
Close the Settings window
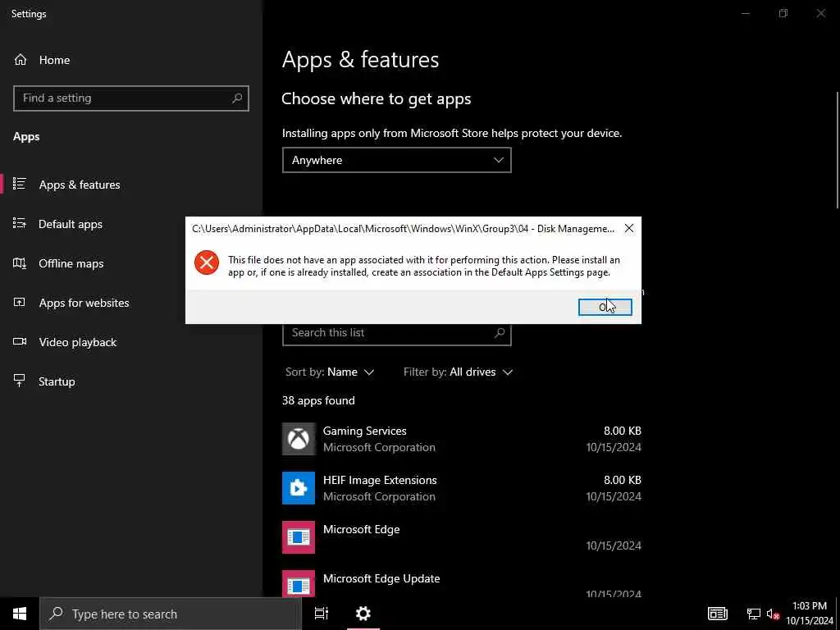(820, 13)
